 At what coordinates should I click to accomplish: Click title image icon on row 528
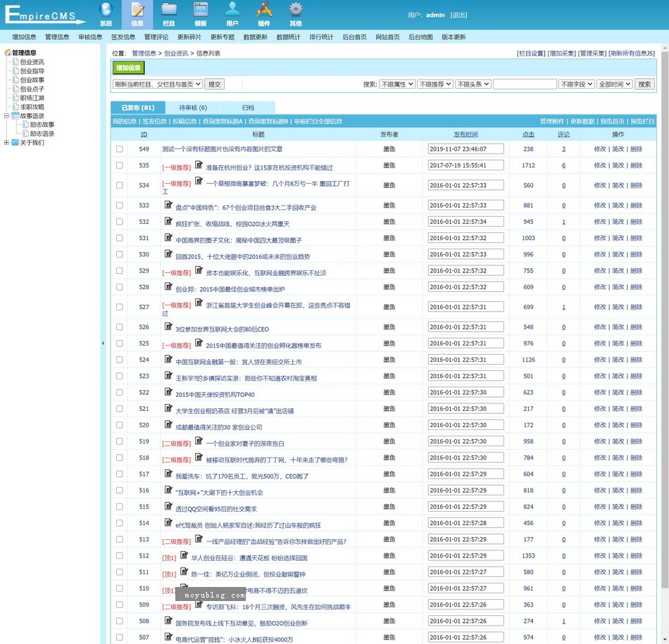point(168,286)
